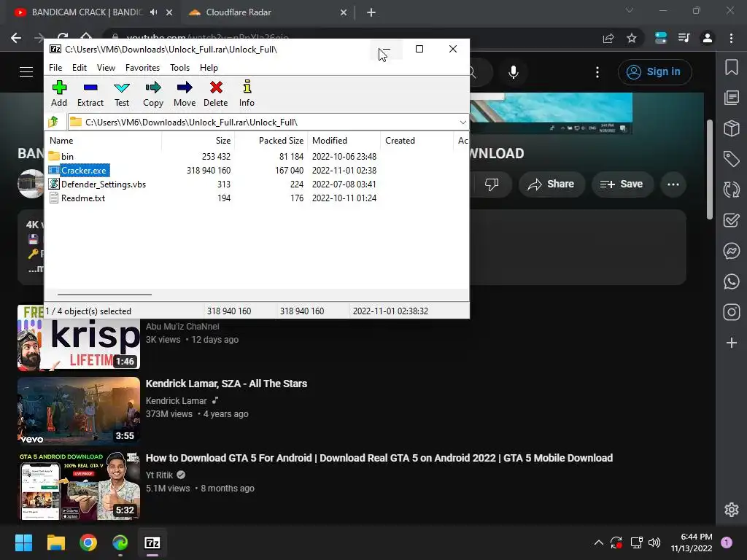The image size is (747, 560).
Task: Open the sidebar Instagram icon
Action: pos(731,312)
